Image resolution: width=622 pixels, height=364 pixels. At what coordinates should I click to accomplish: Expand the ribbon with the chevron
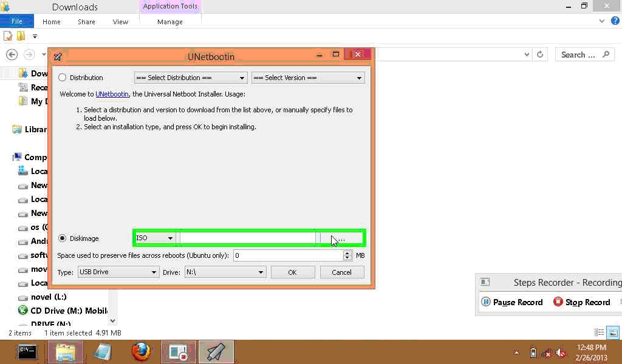click(602, 21)
